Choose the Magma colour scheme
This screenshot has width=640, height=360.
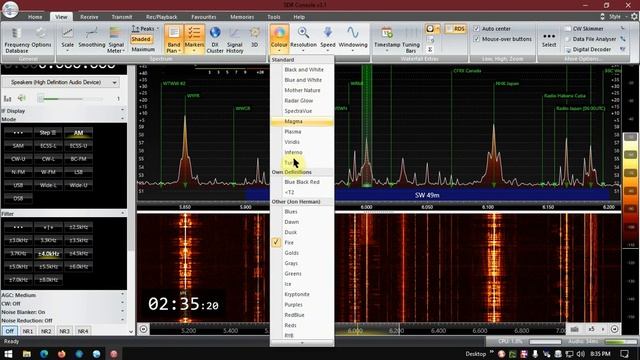pos(302,121)
